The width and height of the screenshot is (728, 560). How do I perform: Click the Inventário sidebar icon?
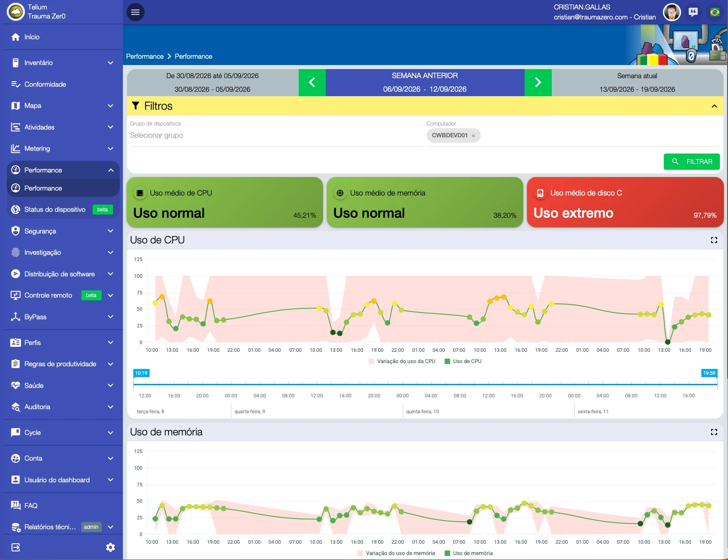(15, 63)
